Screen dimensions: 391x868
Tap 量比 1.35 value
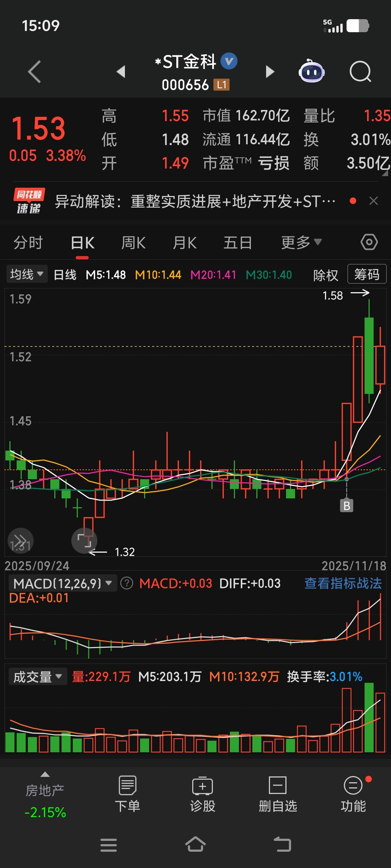pyautogui.click(x=377, y=116)
